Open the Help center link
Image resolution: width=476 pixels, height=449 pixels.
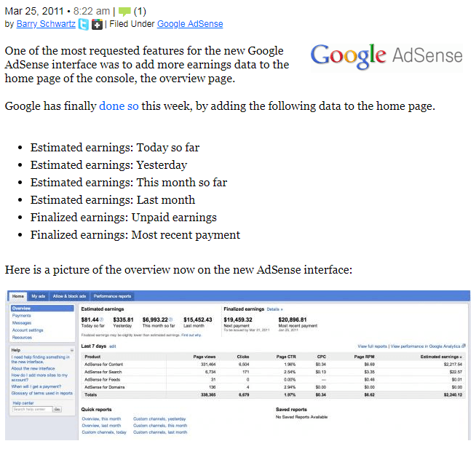23,403
